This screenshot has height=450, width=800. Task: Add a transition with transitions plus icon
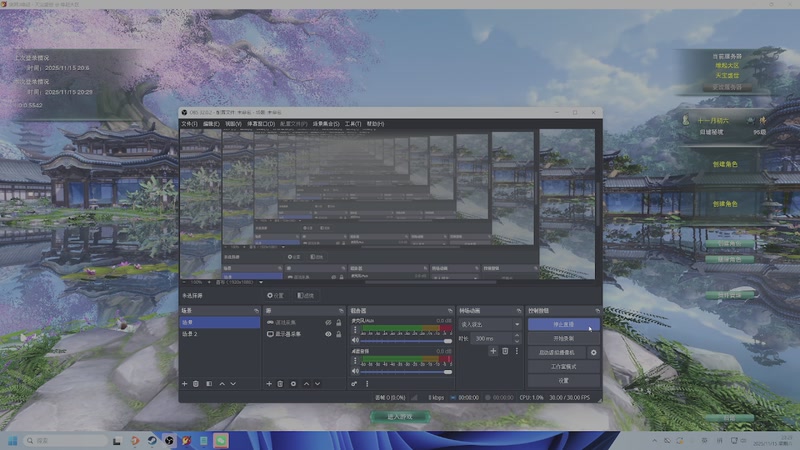click(493, 351)
